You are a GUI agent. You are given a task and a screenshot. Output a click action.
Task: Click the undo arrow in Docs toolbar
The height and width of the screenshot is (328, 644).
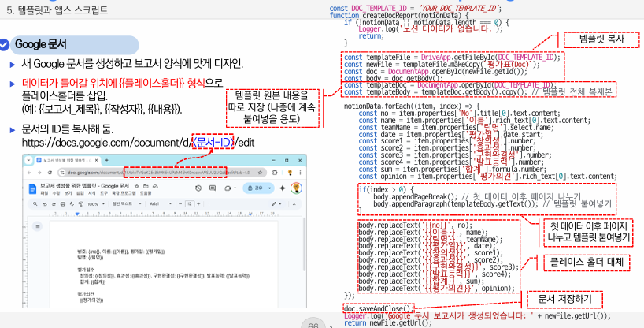point(45,204)
